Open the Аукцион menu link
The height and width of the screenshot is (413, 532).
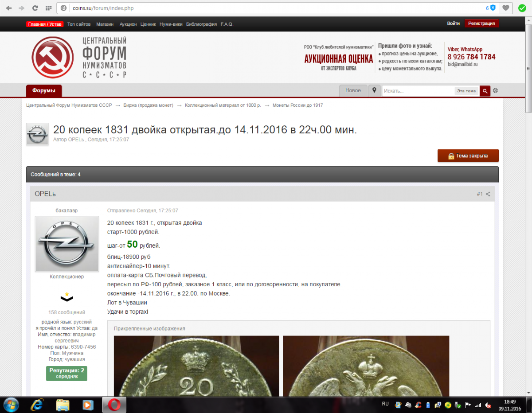click(x=128, y=24)
